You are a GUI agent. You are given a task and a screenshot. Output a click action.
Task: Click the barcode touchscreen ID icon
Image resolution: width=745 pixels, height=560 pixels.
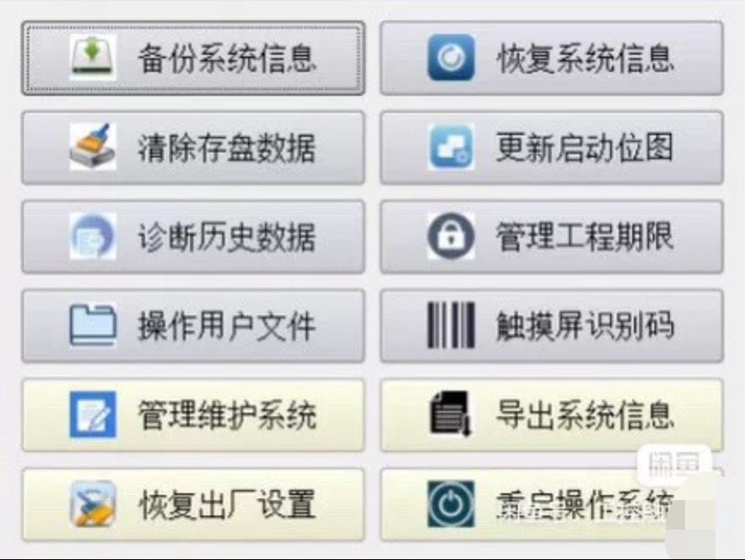pos(451,326)
